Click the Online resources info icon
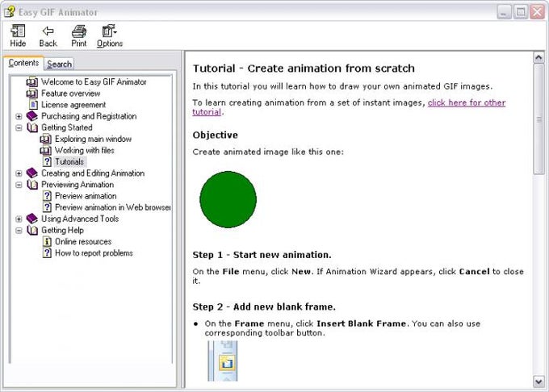The width and height of the screenshot is (549, 392). [48, 242]
